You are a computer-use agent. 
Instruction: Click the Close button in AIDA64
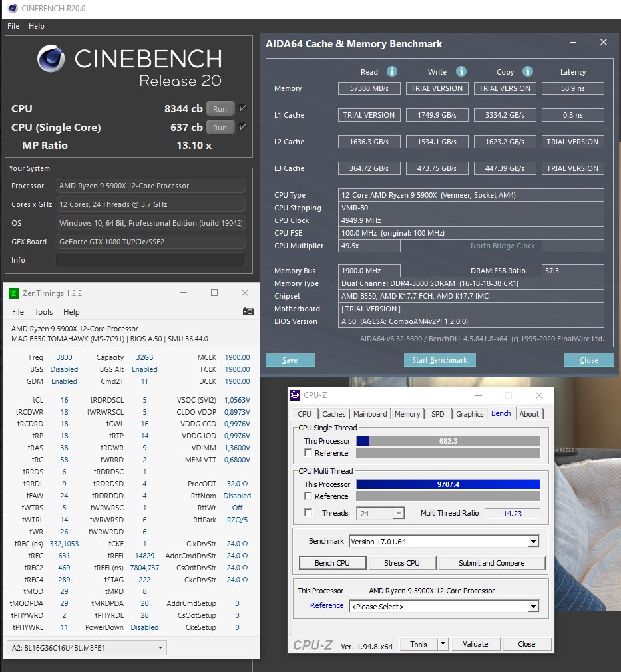tap(589, 360)
